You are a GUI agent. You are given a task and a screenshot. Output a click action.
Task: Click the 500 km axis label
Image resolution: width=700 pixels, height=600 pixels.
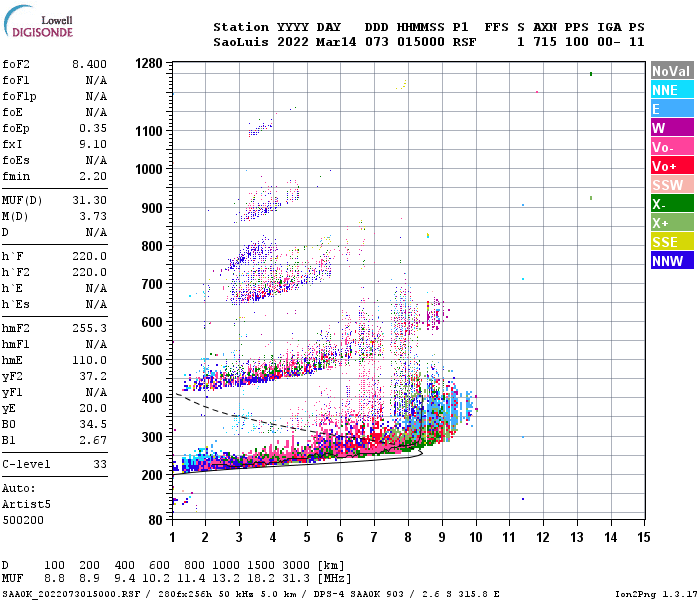point(152,360)
